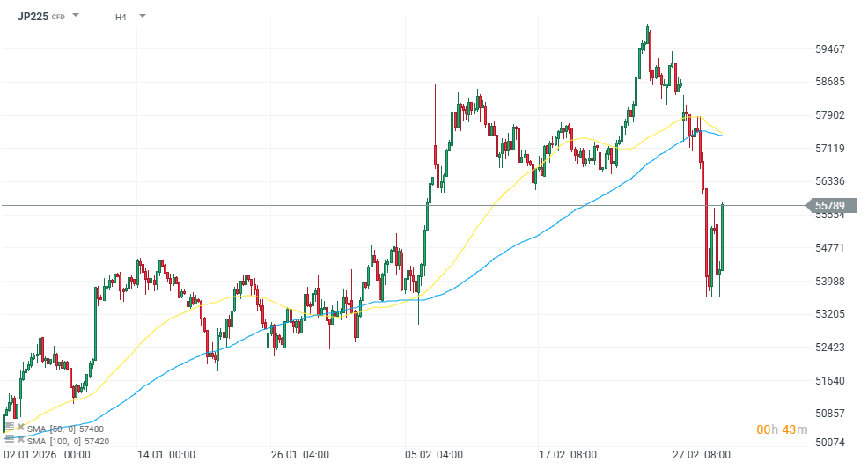
Task: Open the SMA 100 indicator settings icon
Action: [x=10, y=438]
